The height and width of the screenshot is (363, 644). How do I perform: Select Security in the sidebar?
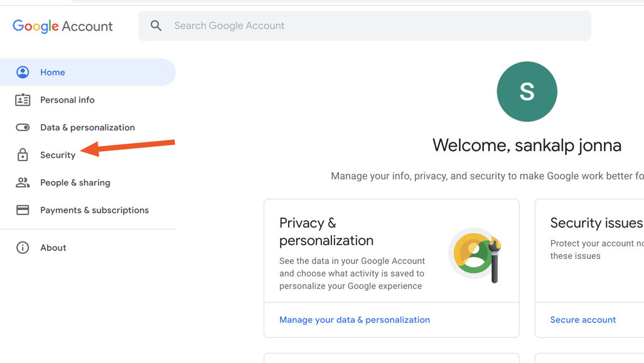click(x=58, y=155)
